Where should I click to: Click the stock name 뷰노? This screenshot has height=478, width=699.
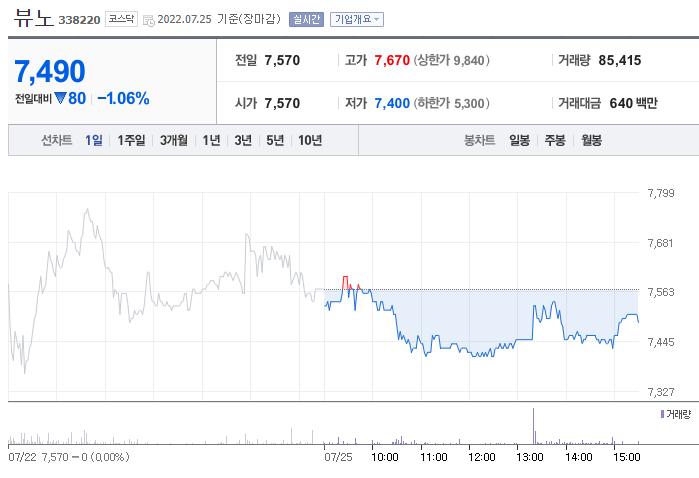click(x=33, y=19)
